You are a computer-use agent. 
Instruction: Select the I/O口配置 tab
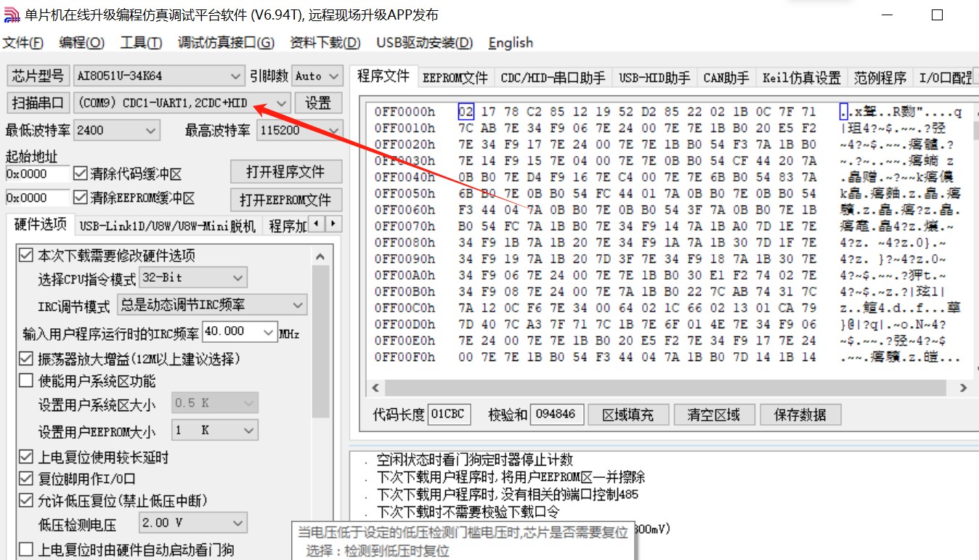pos(945,78)
